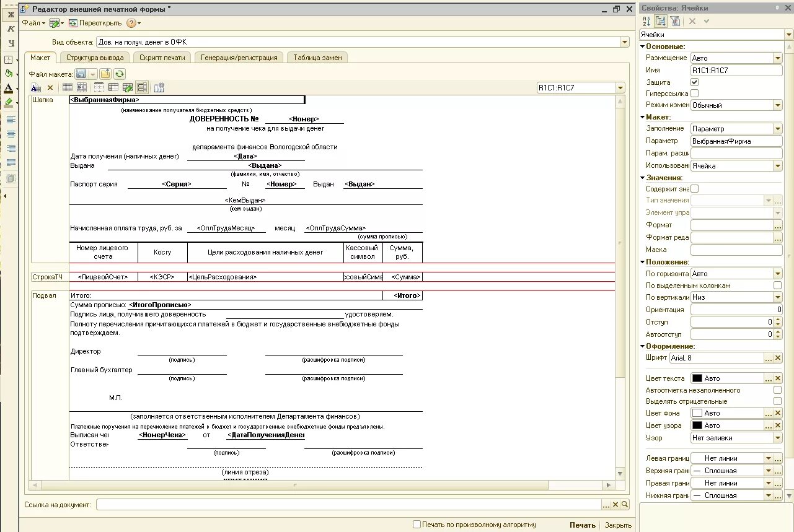794x532 pixels.
Task: Switch to the Макет tab
Action: pyautogui.click(x=40, y=57)
